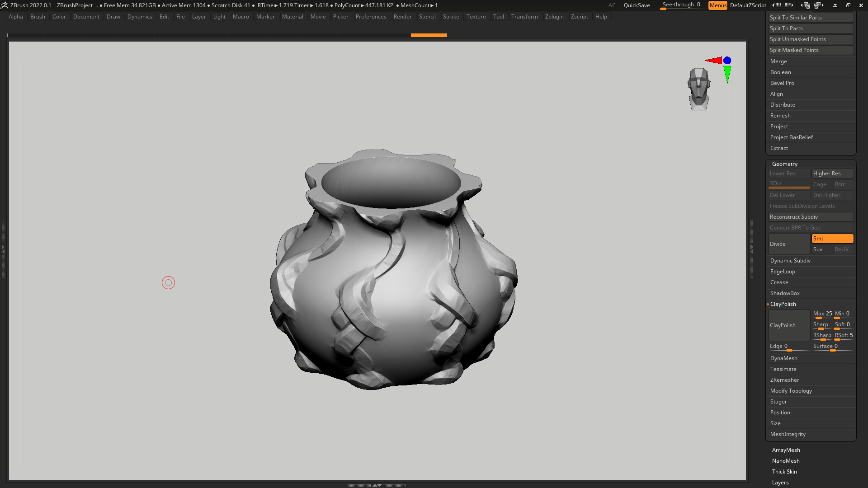
Task: Click the Edge 0 slider
Action: pyautogui.click(x=789, y=347)
